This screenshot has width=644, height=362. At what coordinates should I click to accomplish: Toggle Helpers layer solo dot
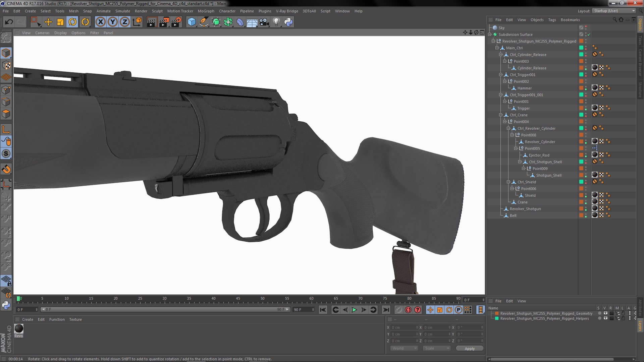[x=599, y=318]
